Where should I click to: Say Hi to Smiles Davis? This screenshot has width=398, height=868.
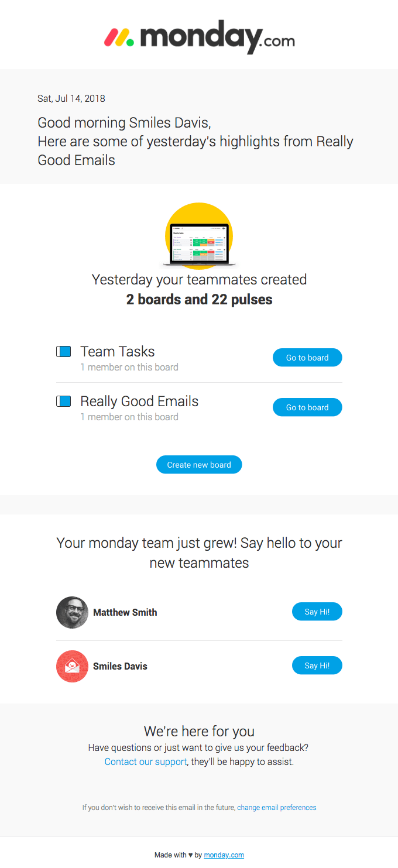click(x=317, y=665)
